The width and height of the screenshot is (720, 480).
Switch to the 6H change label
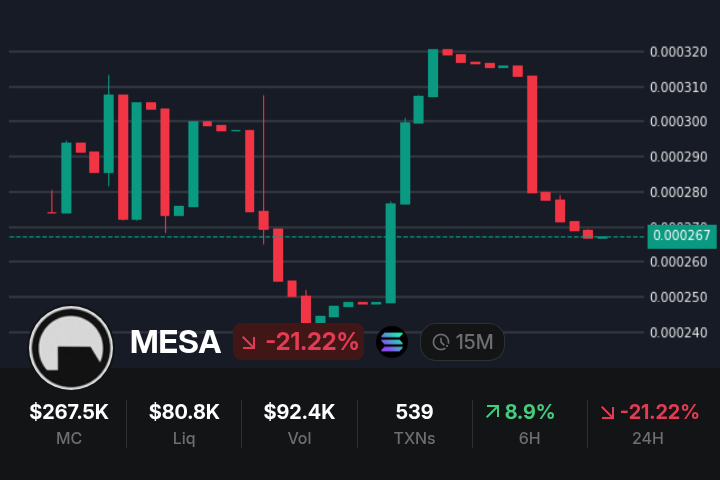pyautogui.click(x=529, y=438)
